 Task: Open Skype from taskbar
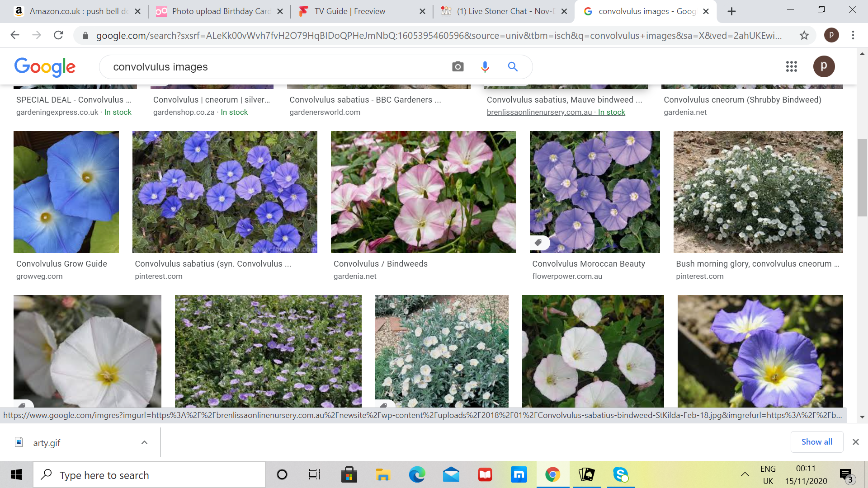point(621,474)
